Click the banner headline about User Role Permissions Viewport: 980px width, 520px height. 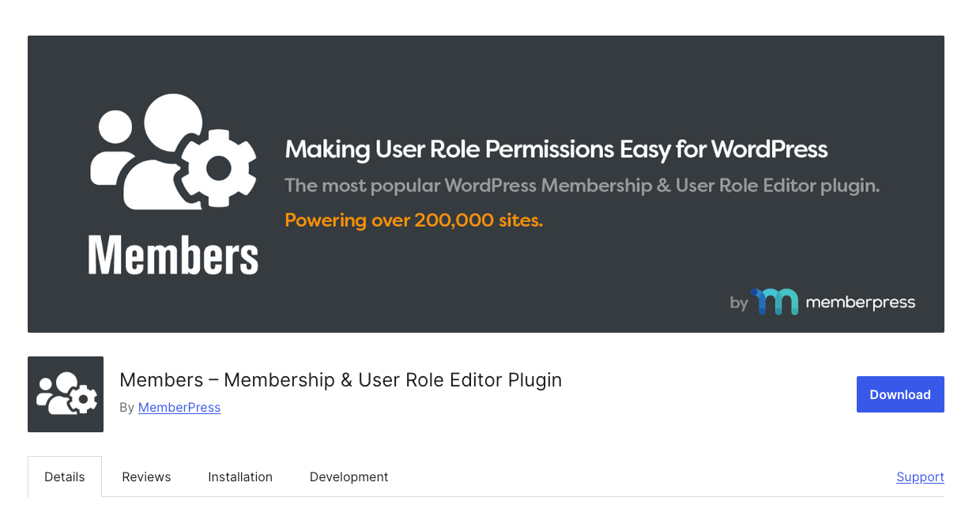tap(556, 149)
